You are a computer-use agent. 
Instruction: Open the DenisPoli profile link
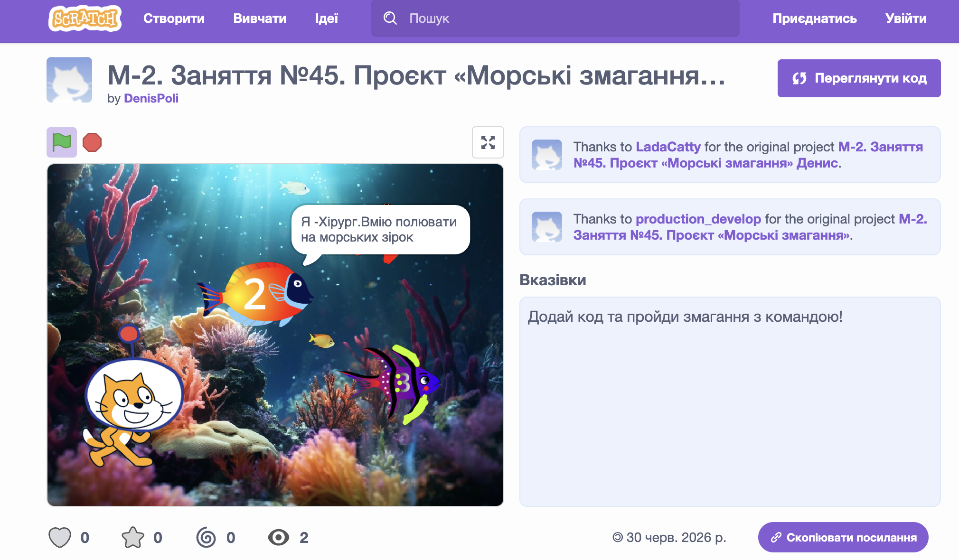tap(151, 98)
